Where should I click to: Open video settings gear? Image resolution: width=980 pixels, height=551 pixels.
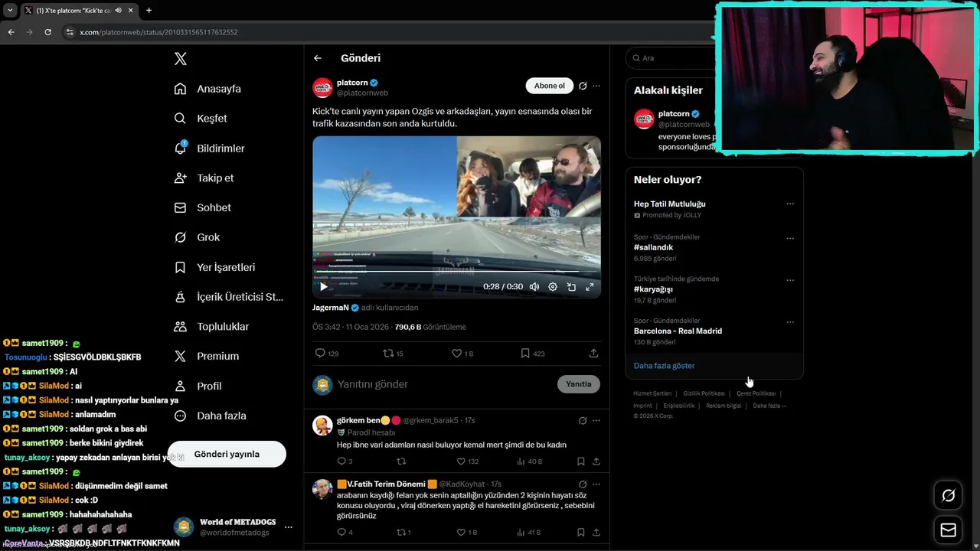coord(553,287)
